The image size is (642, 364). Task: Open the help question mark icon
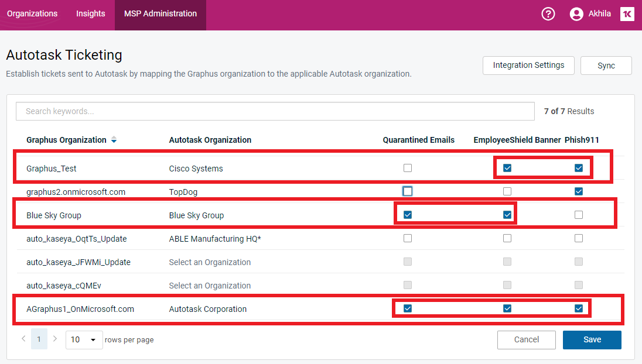[548, 14]
